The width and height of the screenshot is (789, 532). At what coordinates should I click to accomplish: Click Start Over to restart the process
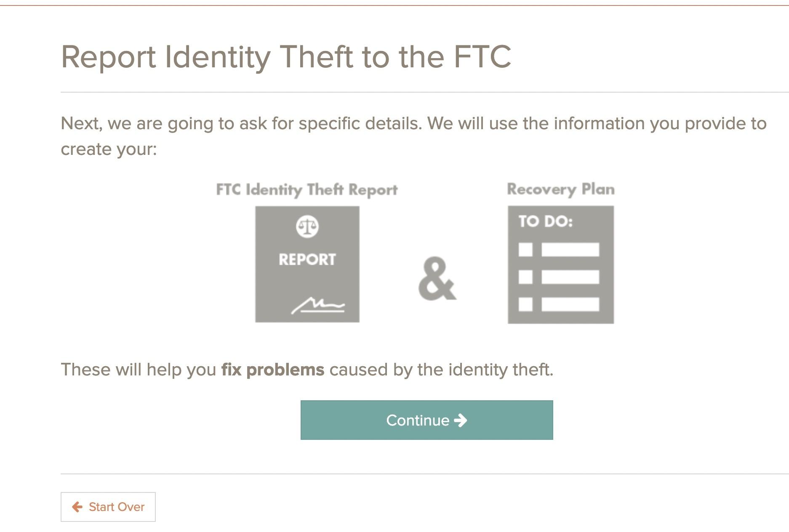click(x=108, y=507)
